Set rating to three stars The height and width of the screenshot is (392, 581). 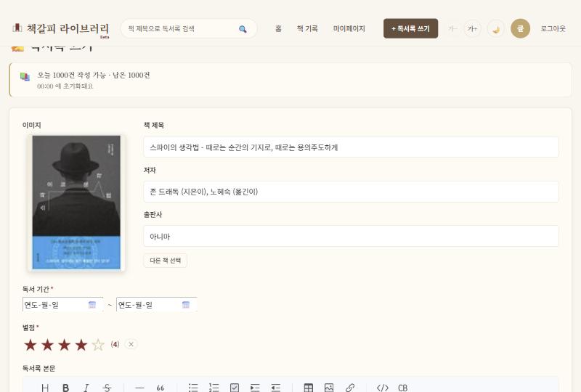tap(65, 345)
